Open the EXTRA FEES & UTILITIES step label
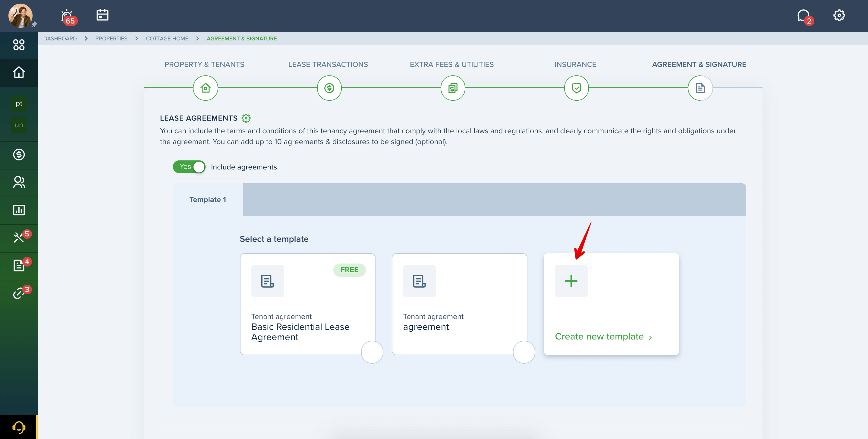 (451, 65)
